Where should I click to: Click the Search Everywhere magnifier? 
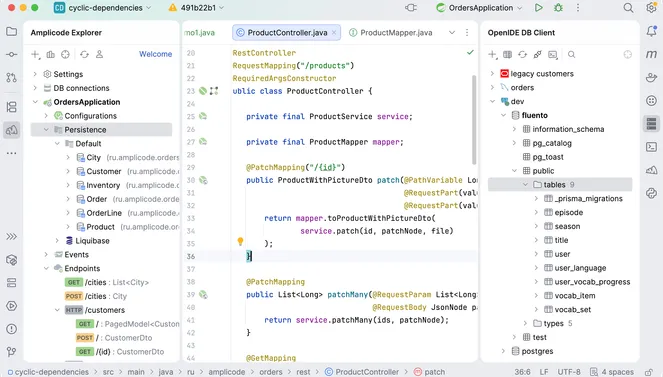[x=628, y=8]
